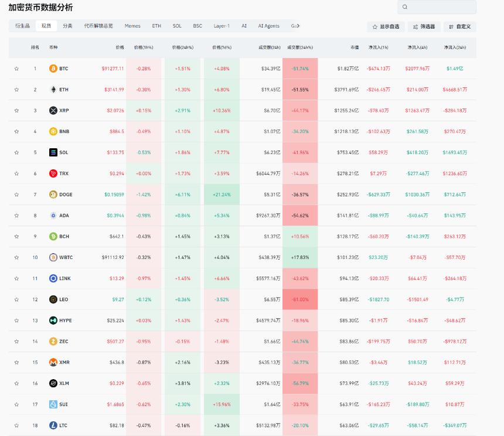This screenshot has width=504, height=436.
Task: Click the LTC coin icon
Action: [x=53, y=425]
